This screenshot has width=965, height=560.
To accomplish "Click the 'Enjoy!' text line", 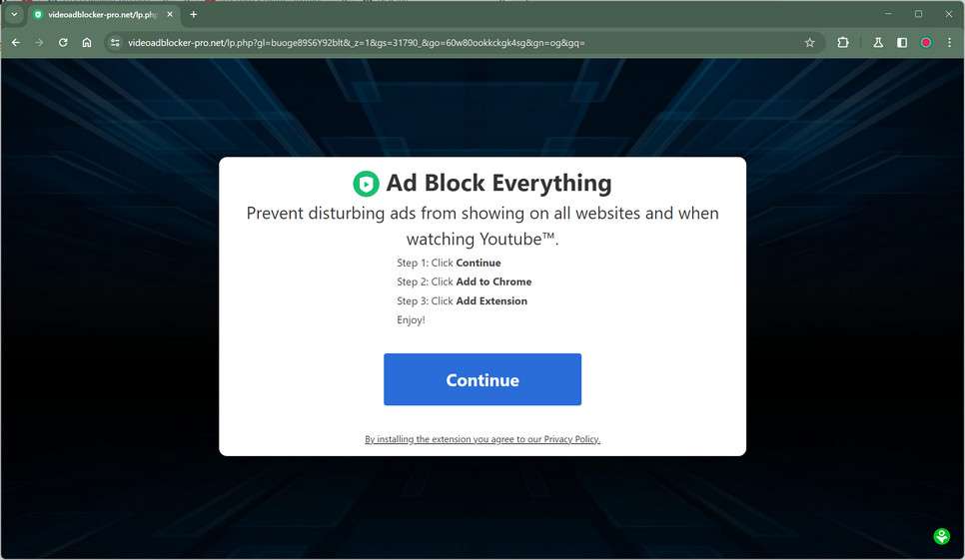I will (411, 319).
